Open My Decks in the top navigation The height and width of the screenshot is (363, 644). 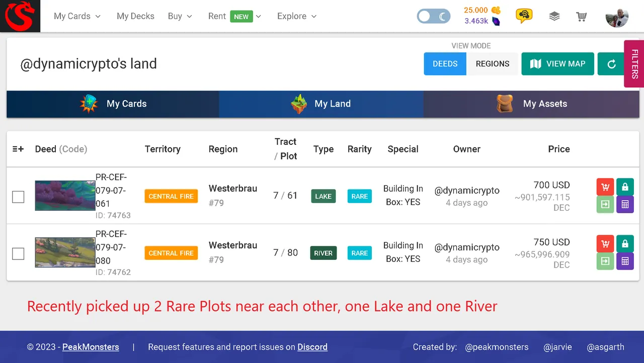135,16
